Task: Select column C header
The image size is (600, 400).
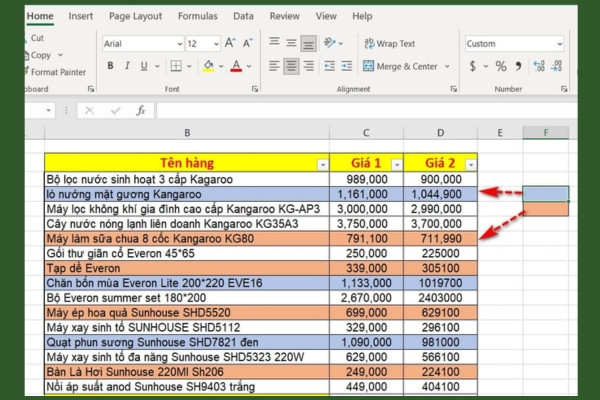Action: click(366, 133)
